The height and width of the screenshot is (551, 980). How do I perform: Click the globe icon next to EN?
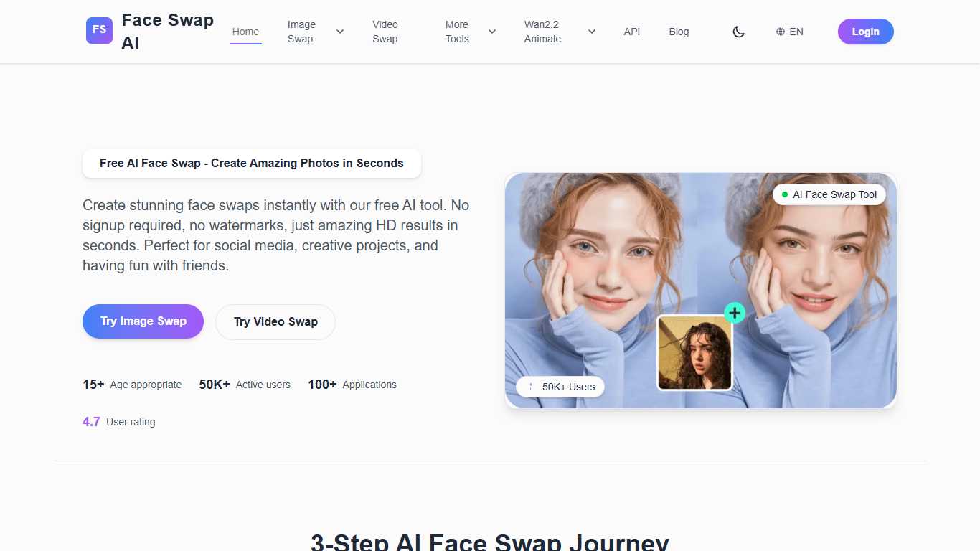click(780, 32)
